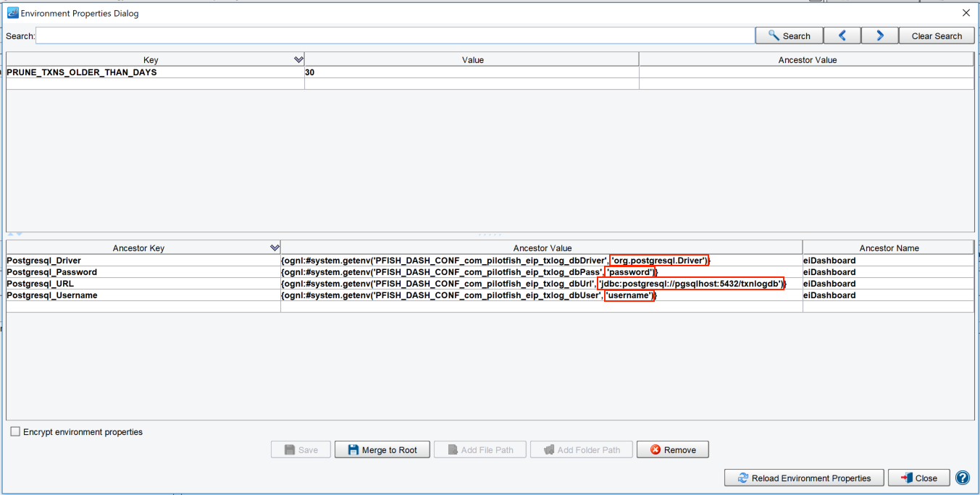Click Reload Environment Properties button
Screen dimensions: 980x495
pyautogui.click(x=804, y=478)
